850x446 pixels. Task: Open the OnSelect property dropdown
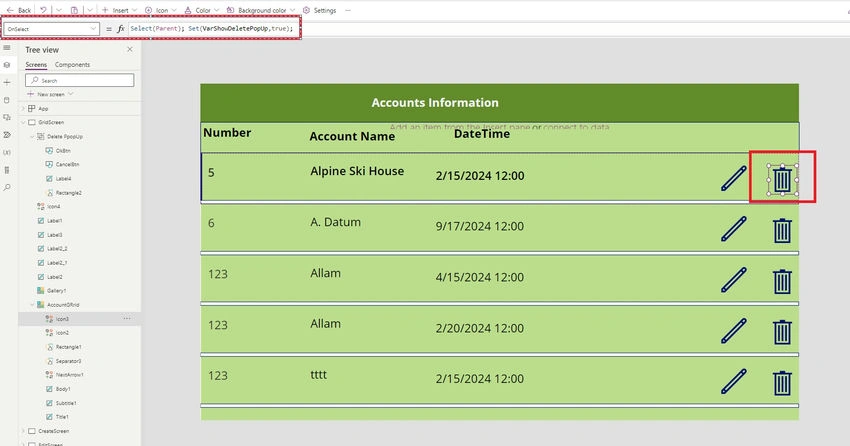point(51,29)
